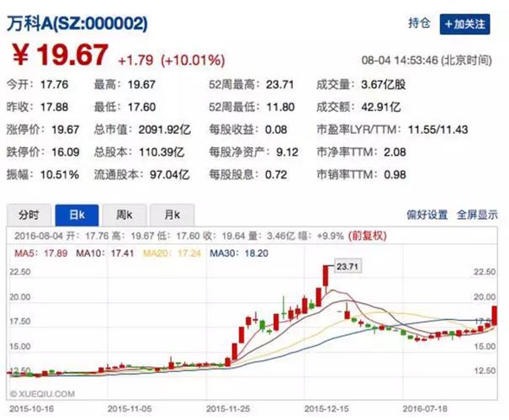The image size is (509, 420).
Task: Click the +10.01% change percentage
Action: (x=194, y=60)
